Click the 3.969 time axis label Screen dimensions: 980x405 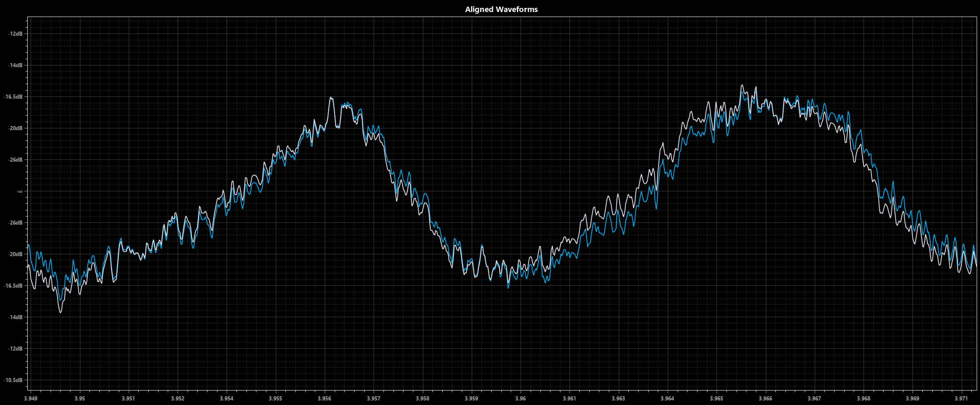pos(912,399)
